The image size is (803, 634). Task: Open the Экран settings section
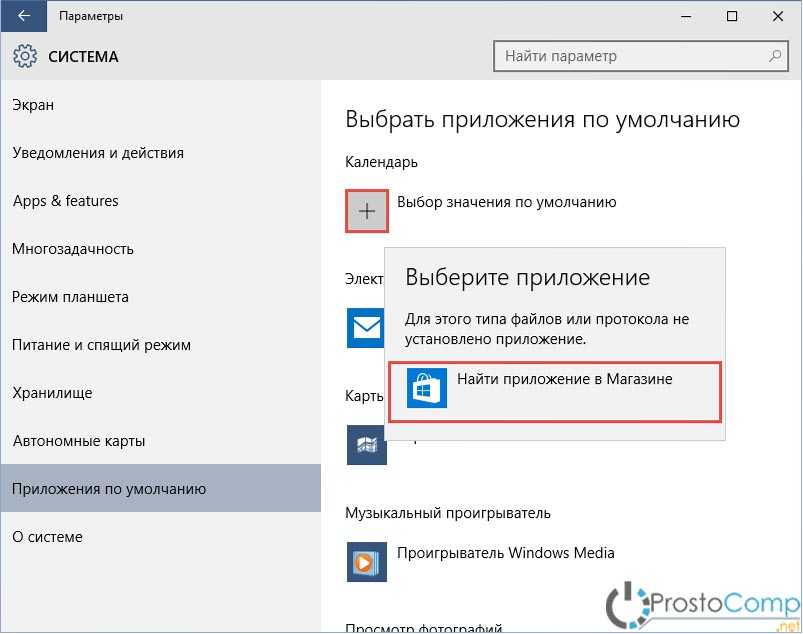pos(34,105)
